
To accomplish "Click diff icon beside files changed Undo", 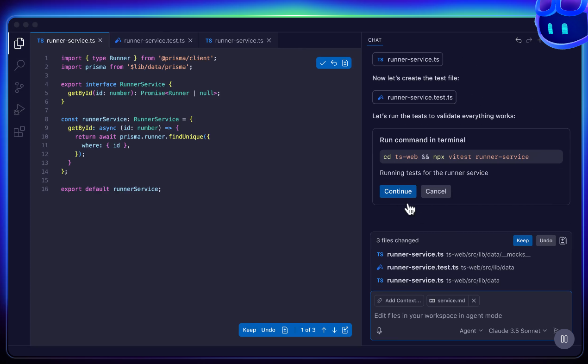I will click(x=563, y=240).
